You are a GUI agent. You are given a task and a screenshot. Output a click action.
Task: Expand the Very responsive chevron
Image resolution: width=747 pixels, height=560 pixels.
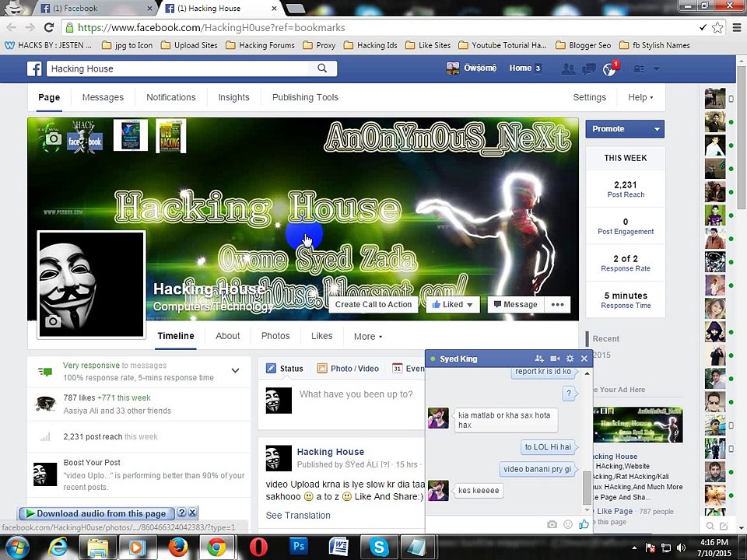point(235,370)
